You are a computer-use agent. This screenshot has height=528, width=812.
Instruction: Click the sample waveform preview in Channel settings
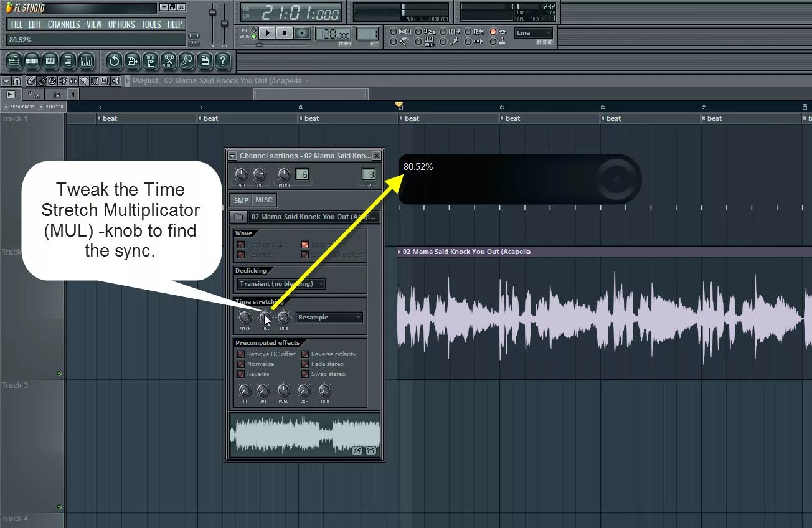(x=304, y=436)
